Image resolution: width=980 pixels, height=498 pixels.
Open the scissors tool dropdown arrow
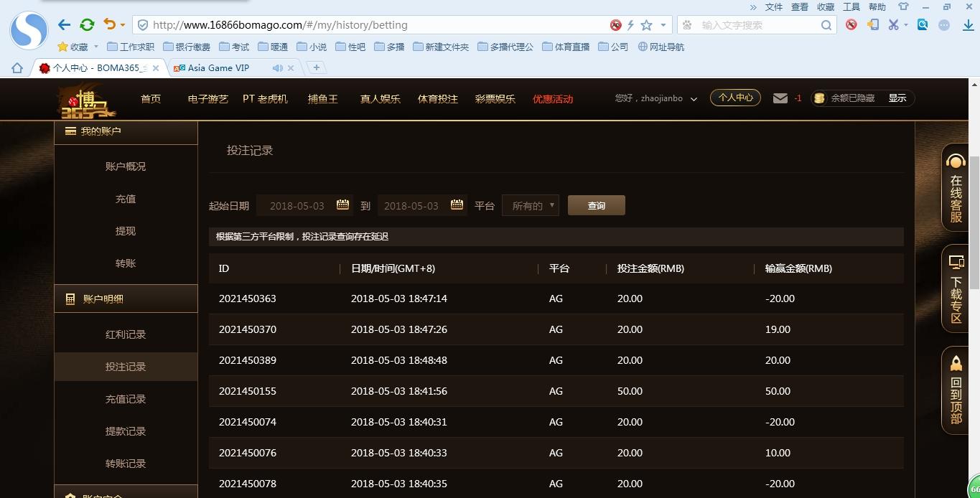(x=905, y=25)
